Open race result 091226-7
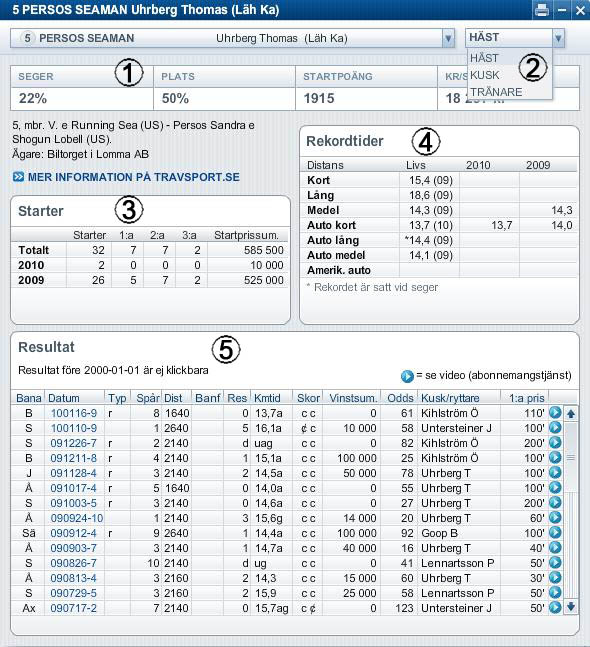The image size is (590, 647). tap(73, 443)
